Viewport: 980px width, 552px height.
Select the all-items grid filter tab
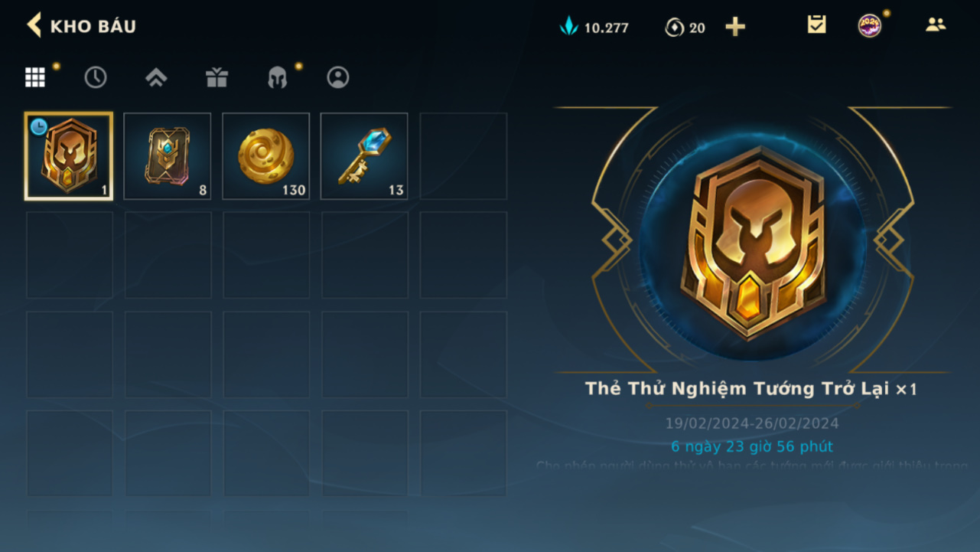click(x=35, y=77)
